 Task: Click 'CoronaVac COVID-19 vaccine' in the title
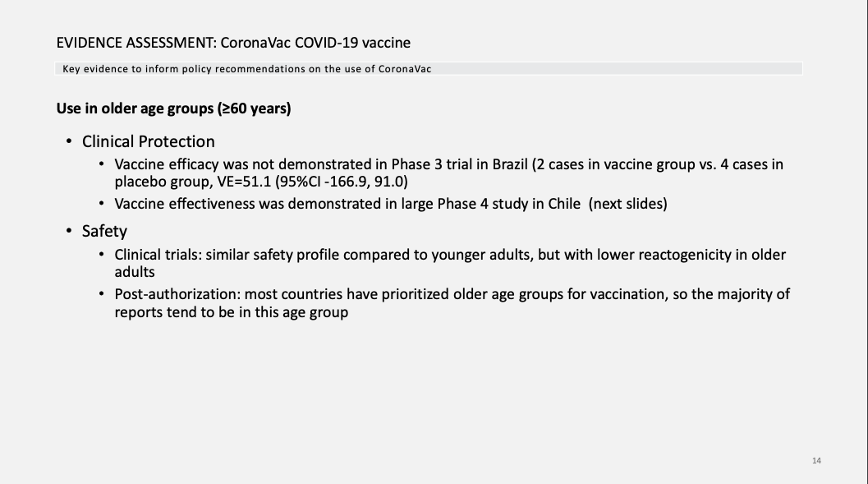[315, 42]
